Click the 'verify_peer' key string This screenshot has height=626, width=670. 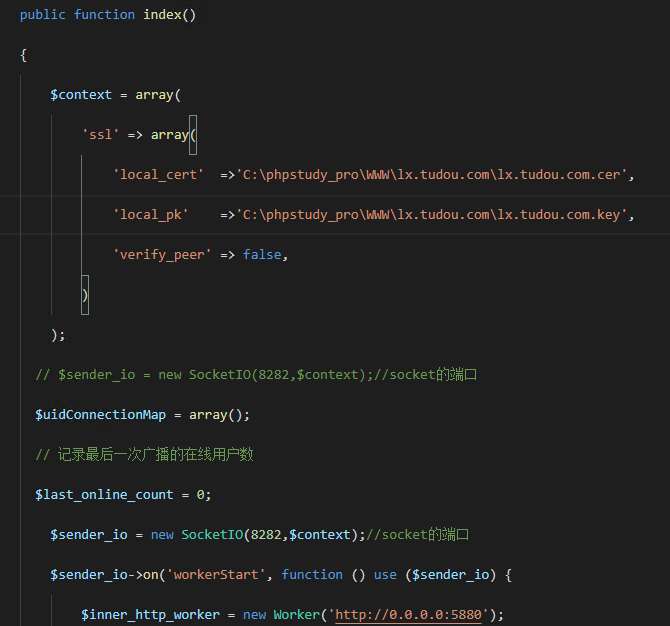pyautogui.click(x=162, y=255)
